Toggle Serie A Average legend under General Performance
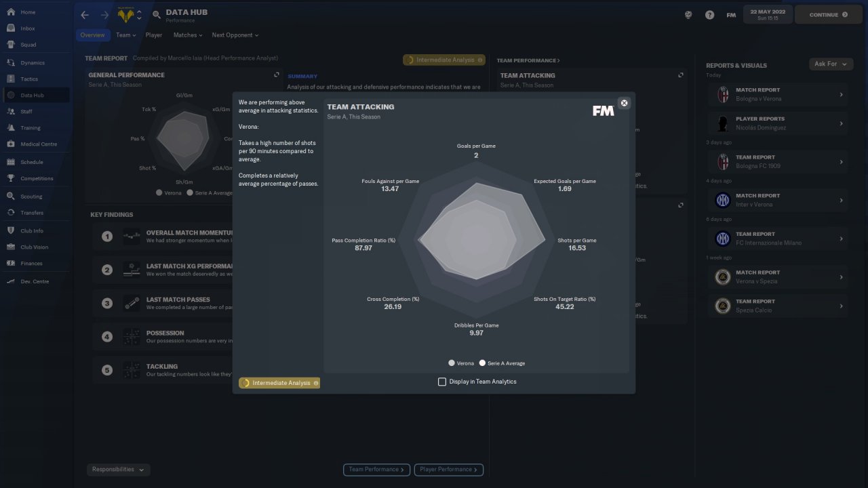 pyautogui.click(x=210, y=193)
